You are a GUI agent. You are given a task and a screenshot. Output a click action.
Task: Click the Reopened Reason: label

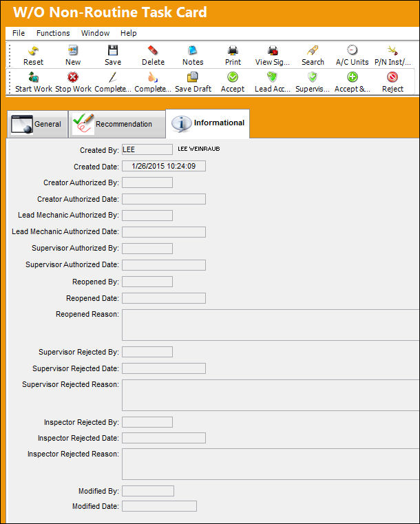pyautogui.click(x=87, y=315)
